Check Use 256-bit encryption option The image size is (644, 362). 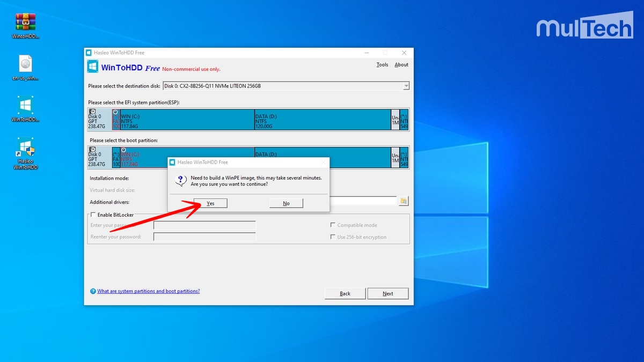(333, 237)
